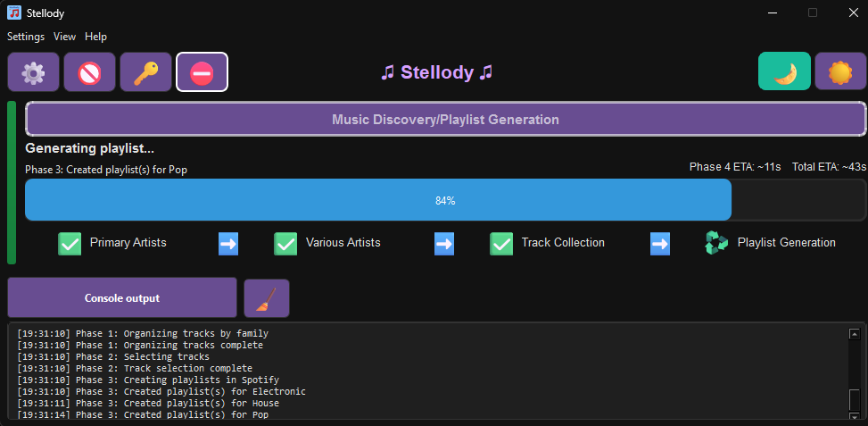
Task: Switch to dark mode with moon icon
Action: click(784, 71)
